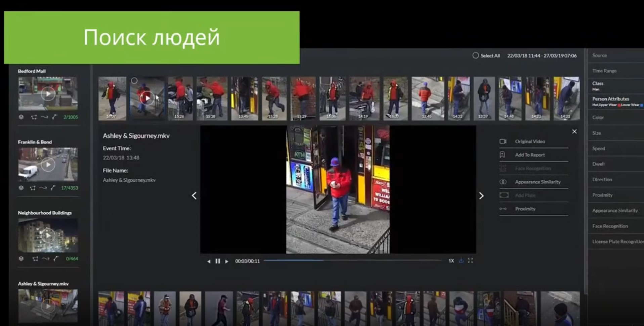
Task: Select the Source filter in right panel
Action: point(599,56)
